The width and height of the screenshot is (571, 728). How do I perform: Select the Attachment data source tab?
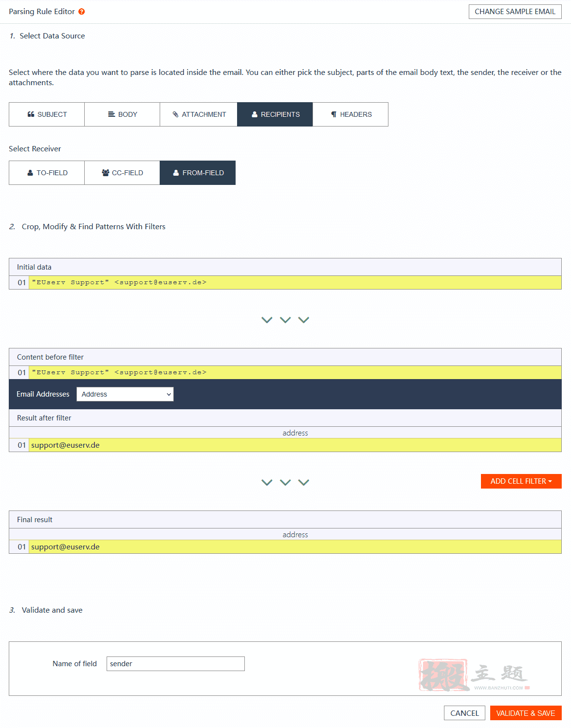coord(199,114)
